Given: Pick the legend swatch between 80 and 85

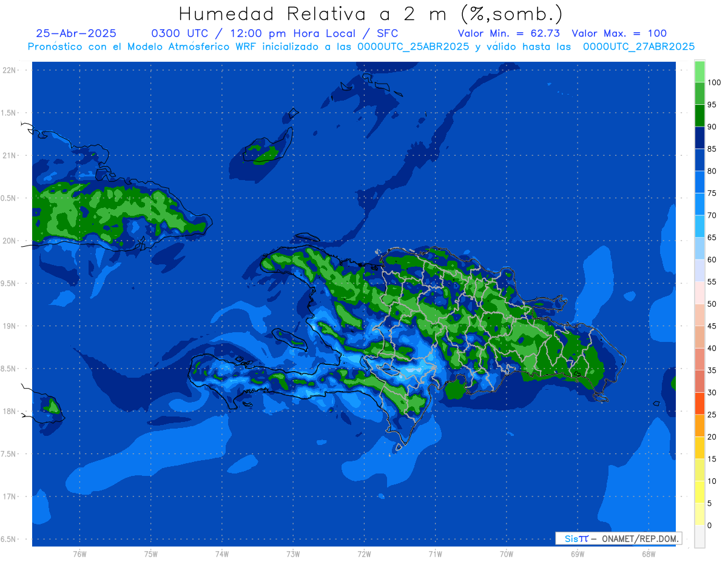Looking at the screenshot, I should click(699, 160).
